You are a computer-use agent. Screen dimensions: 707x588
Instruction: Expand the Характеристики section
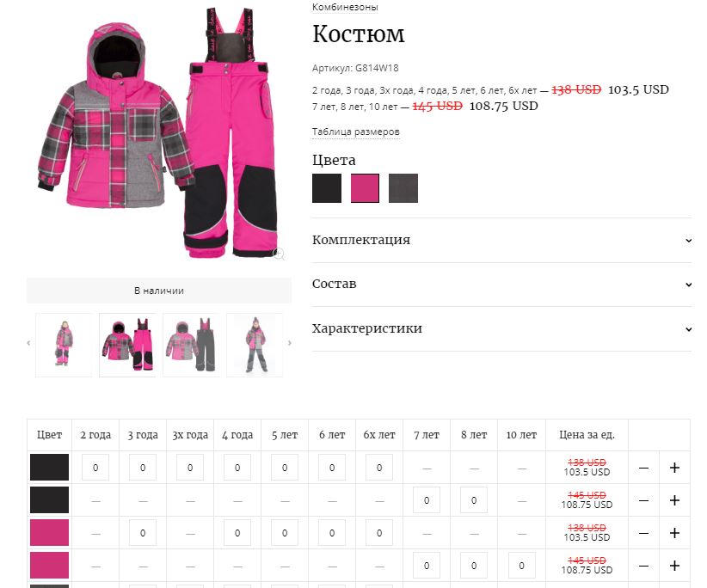pos(501,328)
